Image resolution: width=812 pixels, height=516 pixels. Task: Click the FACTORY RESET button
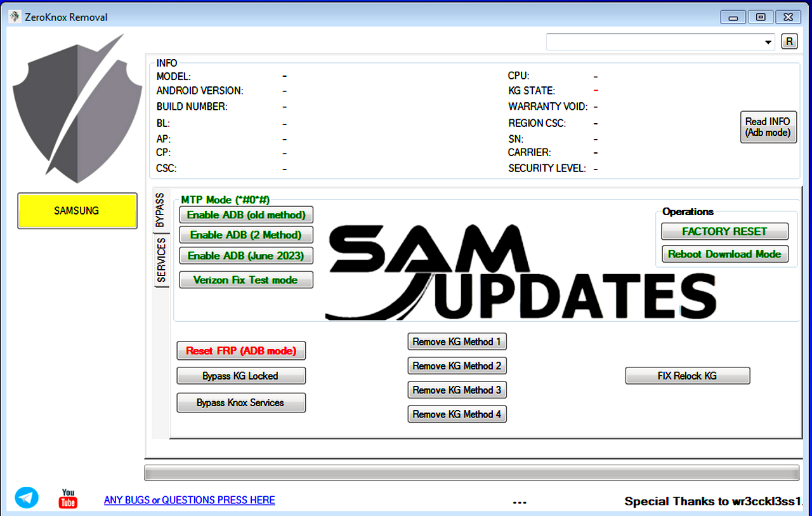[725, 232]
